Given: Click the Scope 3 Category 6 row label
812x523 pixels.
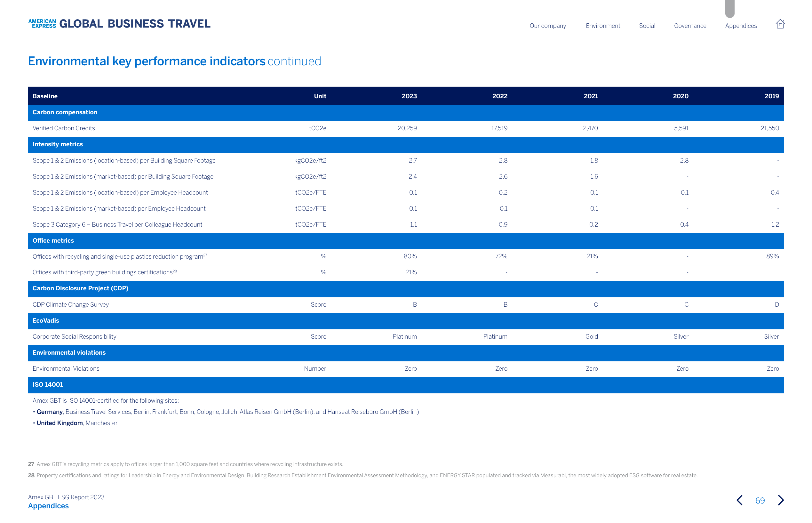Looking at the screenshot, I should pyautogui.click(x=117, y=225).
